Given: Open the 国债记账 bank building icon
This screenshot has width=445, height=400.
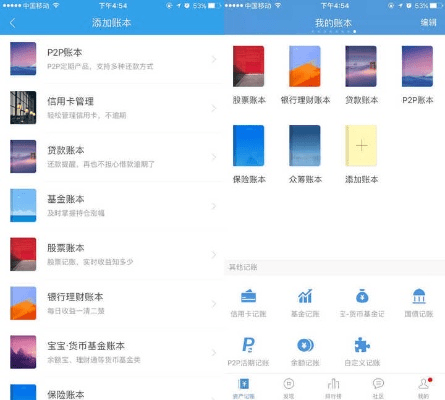Looking at the screenshot, I should pos(419,296).
